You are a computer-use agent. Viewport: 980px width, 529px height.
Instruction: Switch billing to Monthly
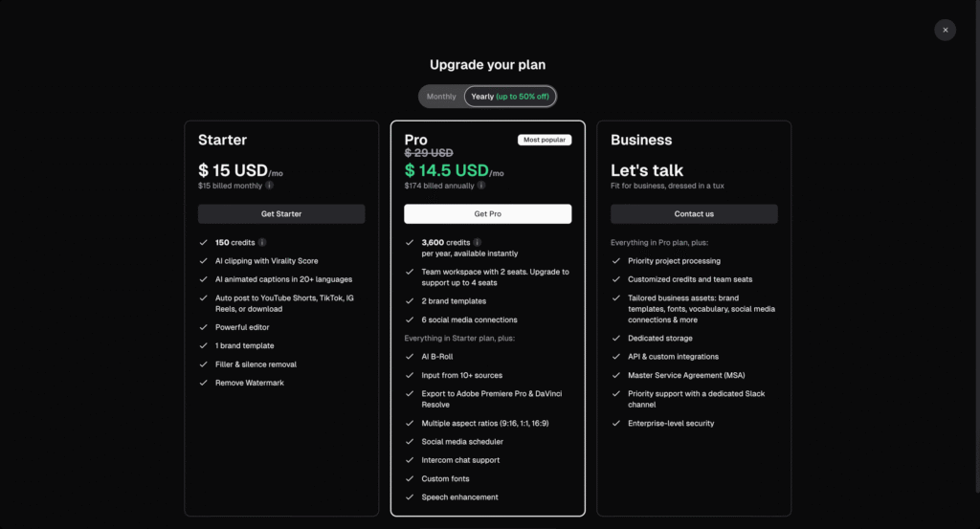(x=441, y=97)
